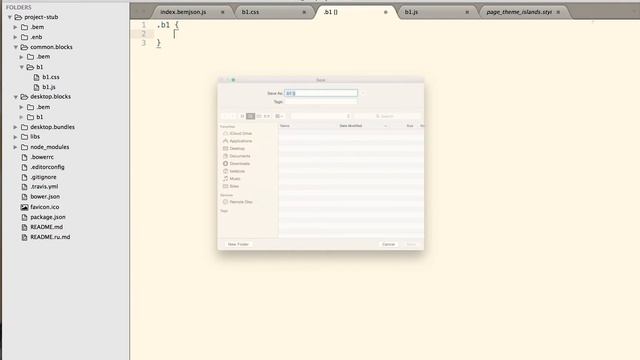Click the Search field in Save dialog
This screenshot has height=360, width=640.
pyautogui.click(x=387, y=116)
